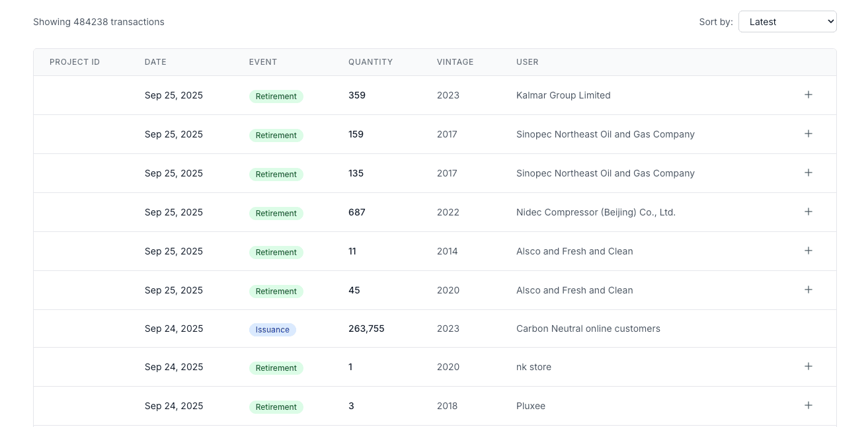Click the plus icon beside quantity 11
The height and width of the screenshot is (427, 868).
point(808,251)
